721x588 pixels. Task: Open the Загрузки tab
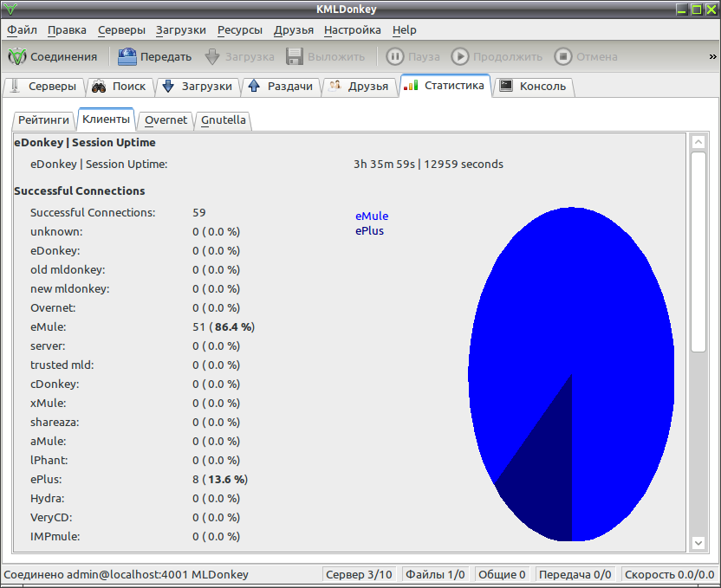[198, 87]
